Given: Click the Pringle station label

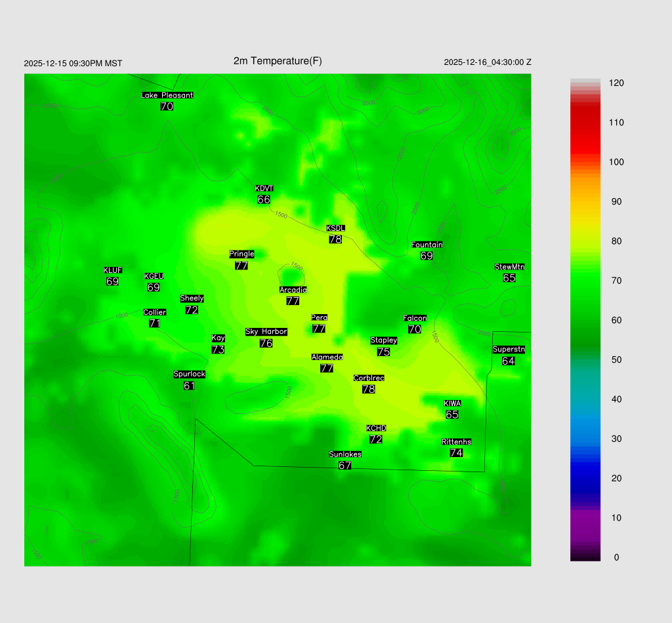Looking at the screenshot, I should point(241,254).
